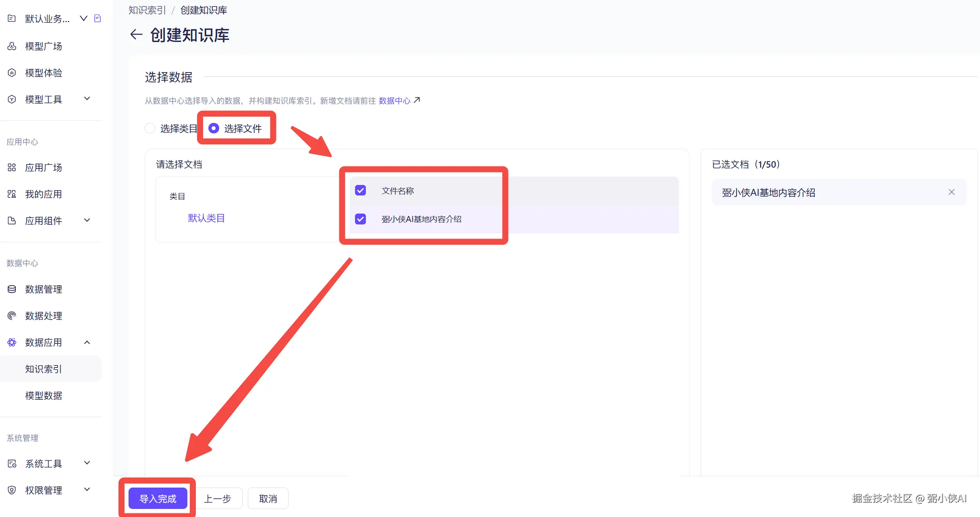Click the 上一步 button
The width and height of the screenshot is (980, 517).
(218, 498)
